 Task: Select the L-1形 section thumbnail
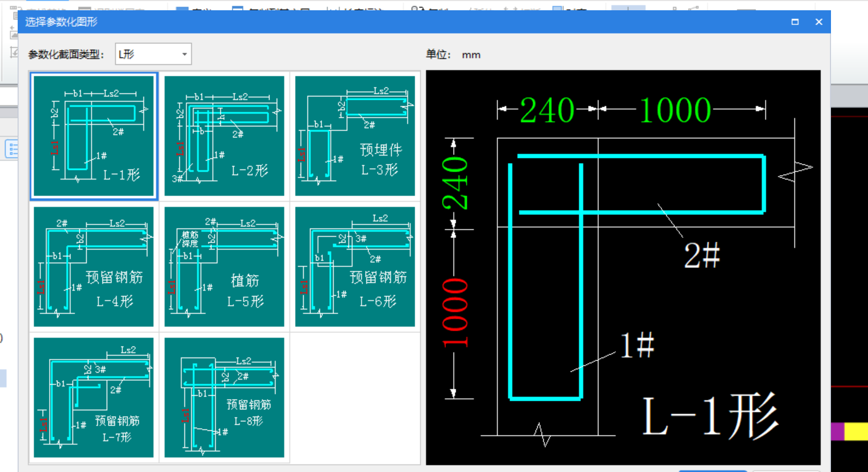click(x=94, y=136)
